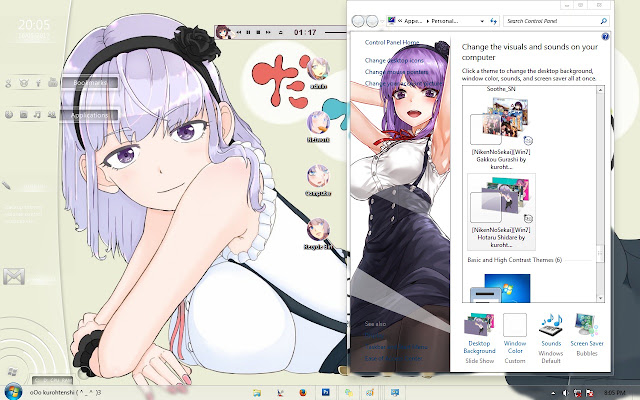Select the Gakkou Gurashi theme thumbnail

coord(501,132)
